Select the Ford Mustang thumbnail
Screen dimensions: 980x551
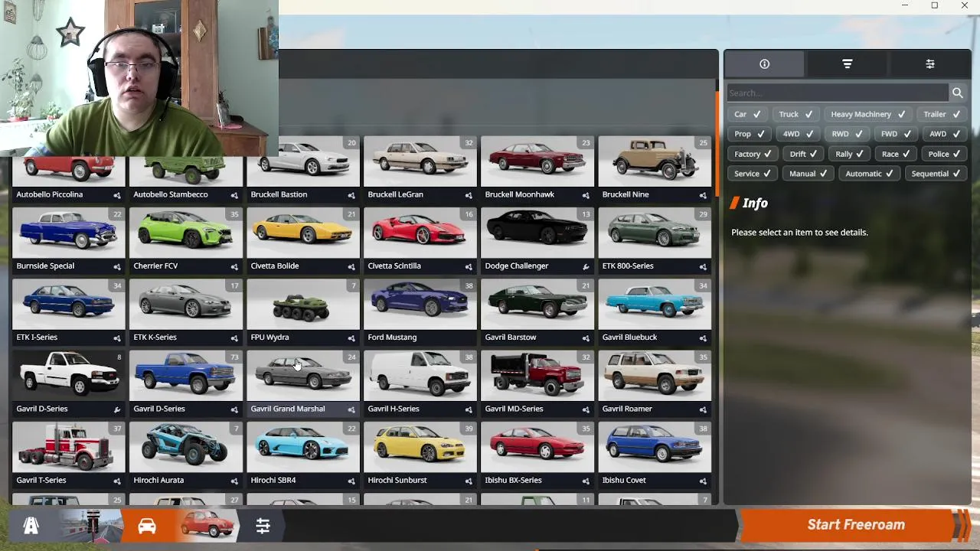click(420, 306)
